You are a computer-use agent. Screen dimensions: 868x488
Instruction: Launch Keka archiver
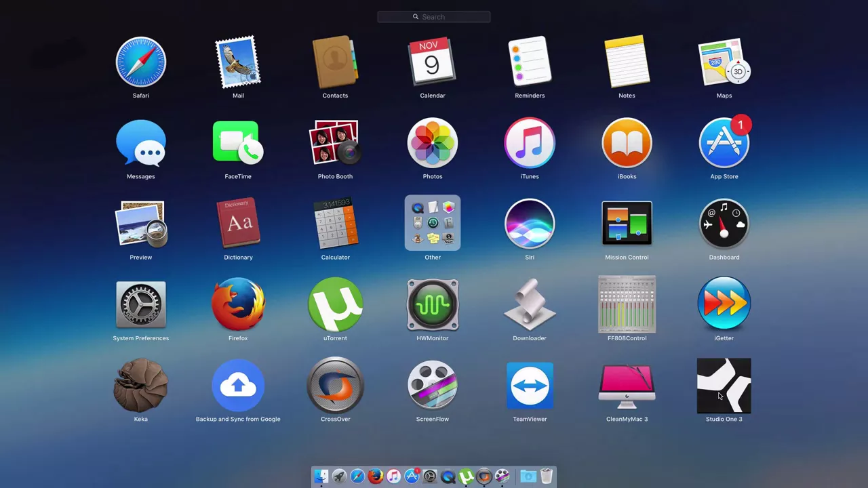[x=140, y=386]
